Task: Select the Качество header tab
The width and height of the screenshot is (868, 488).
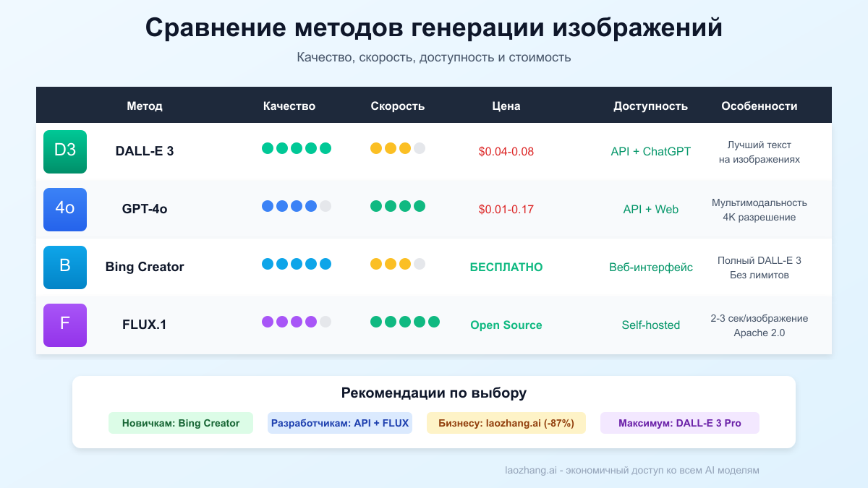Action: click(x=289, y=106)
